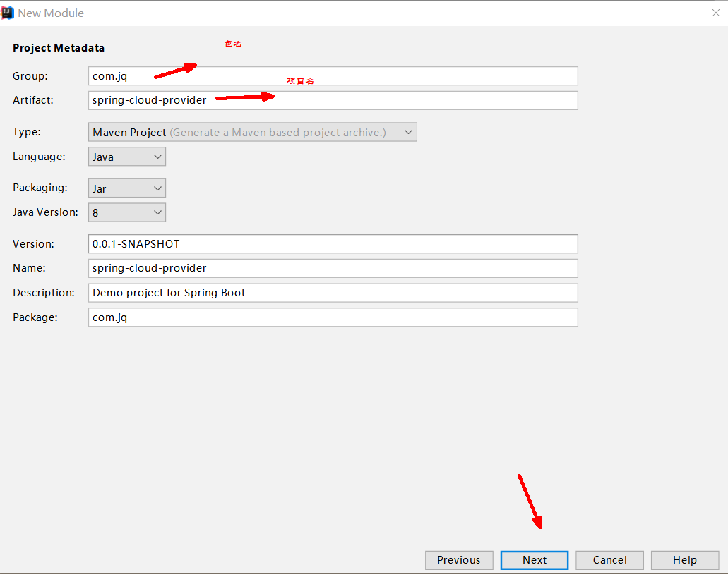
Task: Click the Group: label
Action: point(30,76)
